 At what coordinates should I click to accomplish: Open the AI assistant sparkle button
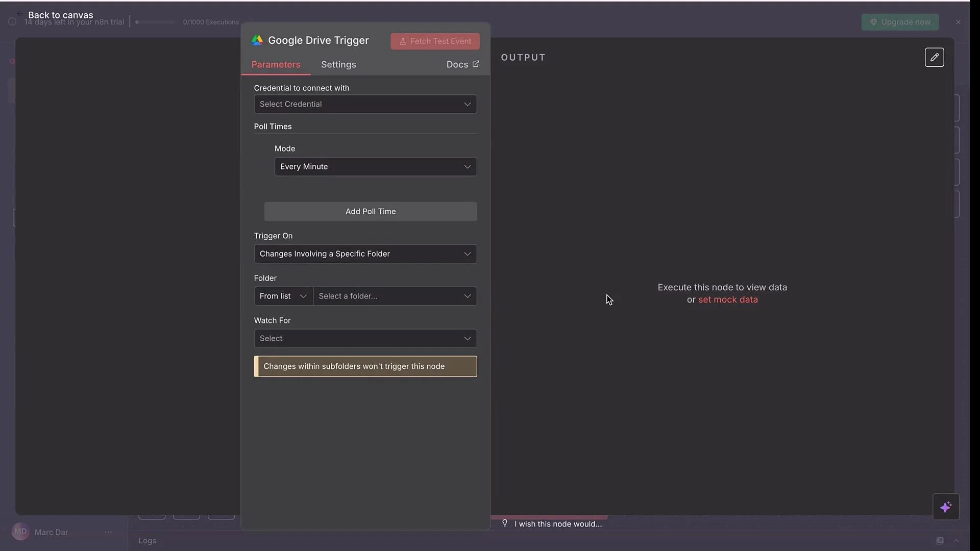(946, 507)
